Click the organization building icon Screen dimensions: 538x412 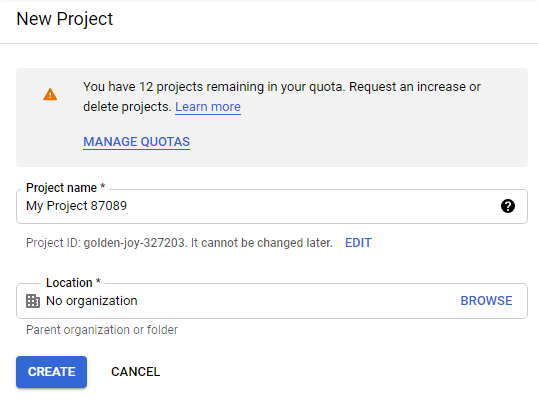pyautogui.click(x=33, y=301)
